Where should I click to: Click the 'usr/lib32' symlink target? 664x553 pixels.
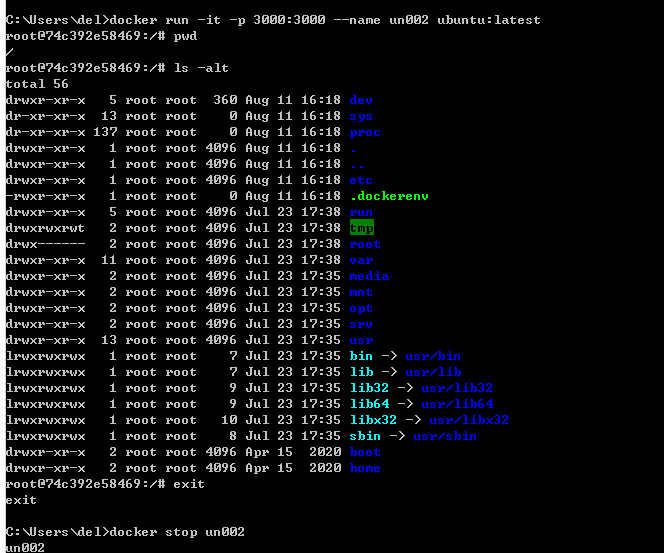(457, 388)
